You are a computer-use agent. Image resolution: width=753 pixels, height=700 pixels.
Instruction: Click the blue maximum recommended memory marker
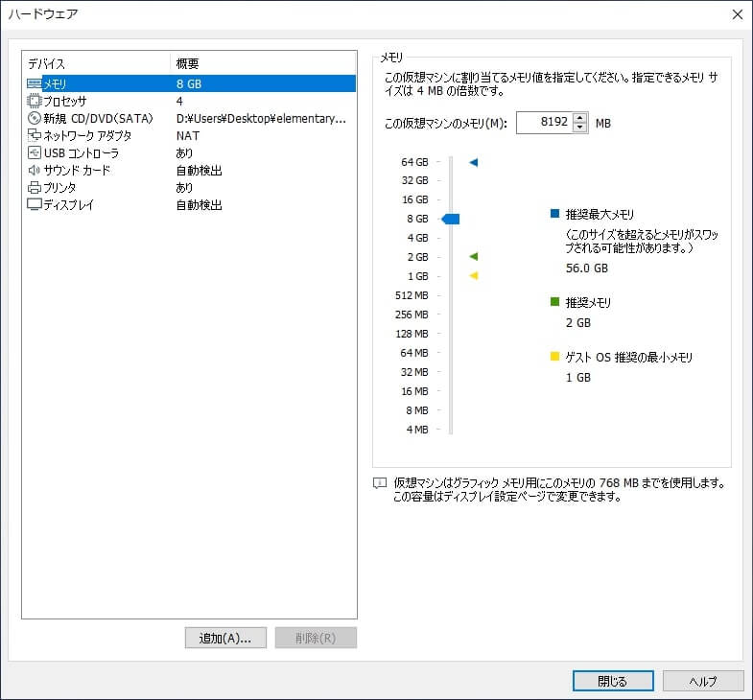473,163
